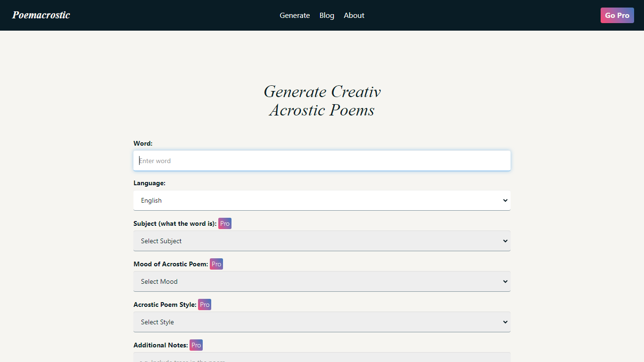Click the Pro badge next to Additional Notes
The width and height of the screenshot is (644, 362).
pyautogui.click(x=196, y=345)
